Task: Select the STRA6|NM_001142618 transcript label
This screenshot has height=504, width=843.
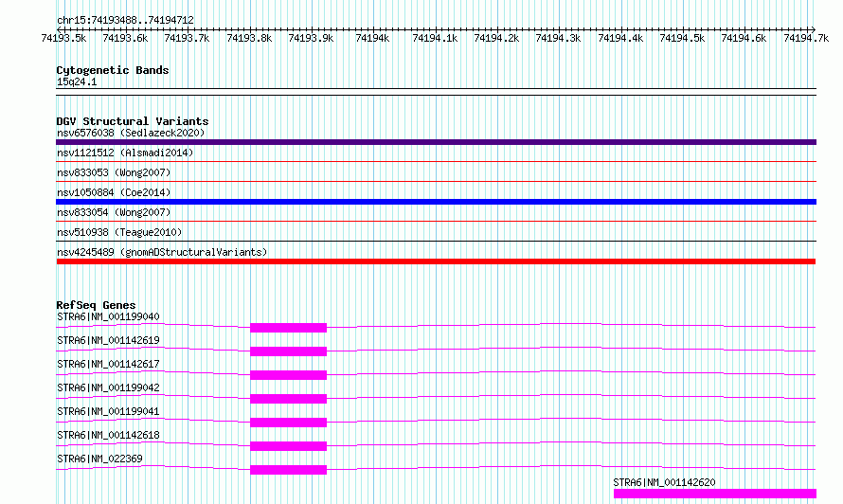Action: pos(108,435)
